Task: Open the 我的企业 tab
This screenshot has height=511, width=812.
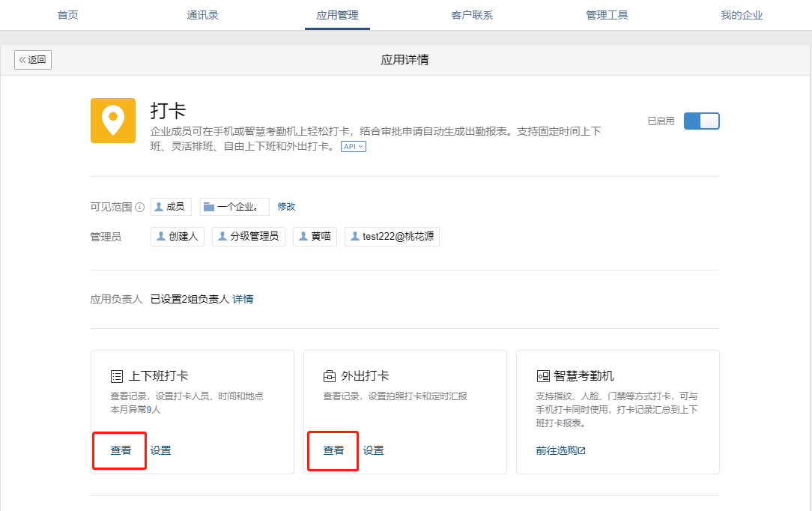Action: [x=742, y=15]
